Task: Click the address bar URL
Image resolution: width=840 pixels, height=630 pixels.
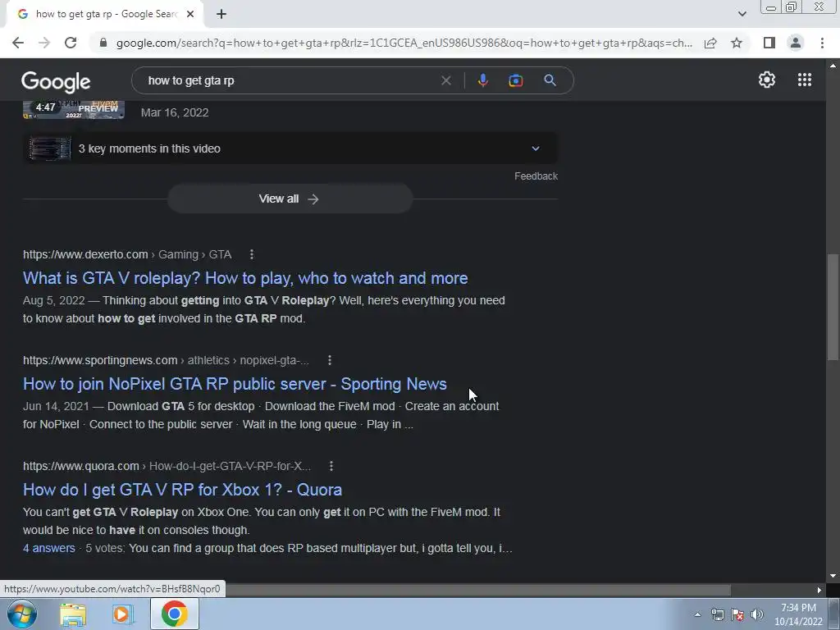Action: [404, 43]
